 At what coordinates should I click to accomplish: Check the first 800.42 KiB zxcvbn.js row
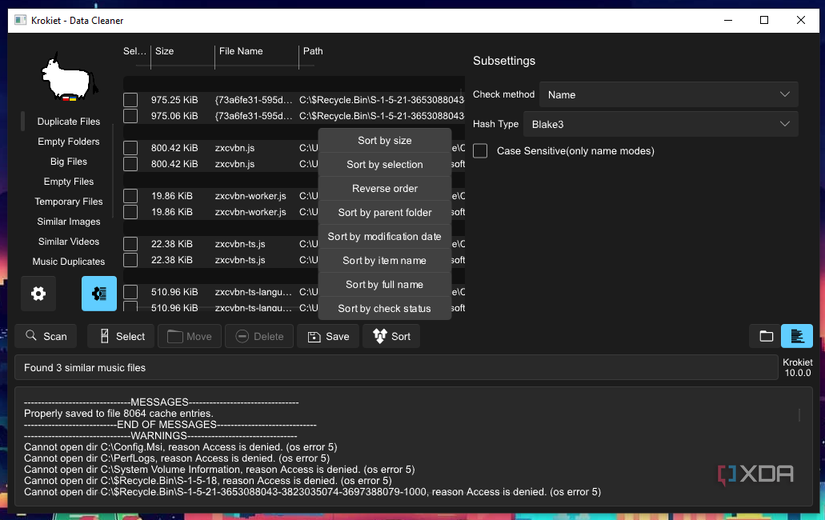tap(130, 148)
